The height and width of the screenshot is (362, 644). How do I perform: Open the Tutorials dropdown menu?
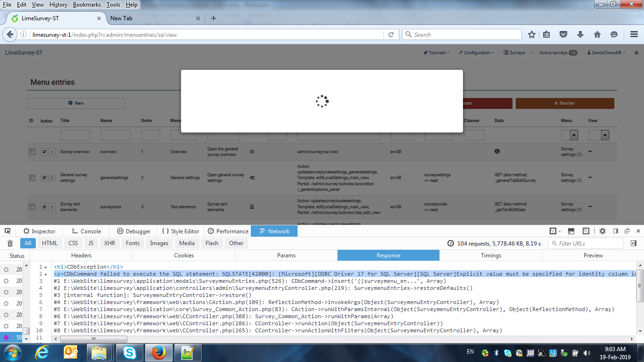click(x=436, y=53)
